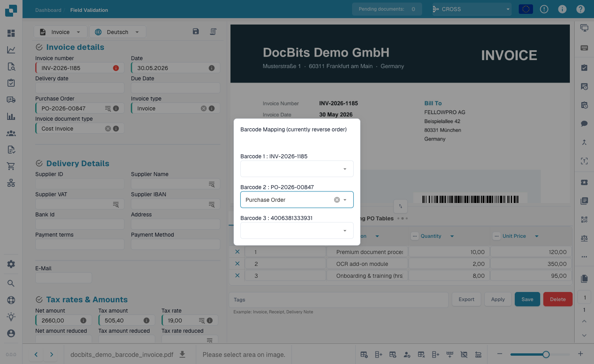Viewport: 594px width, 364px height.
Task: Click the zoom out minus button
Action: click(x=500, y=354)
